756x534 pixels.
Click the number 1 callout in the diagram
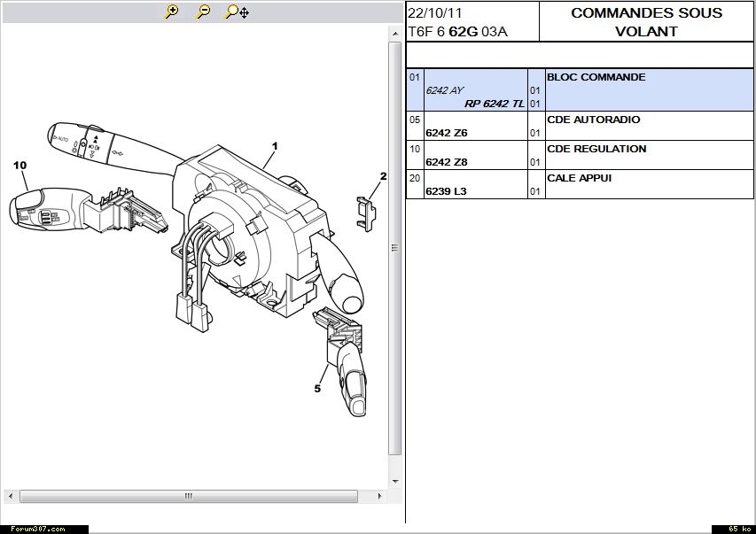[275, 146]
